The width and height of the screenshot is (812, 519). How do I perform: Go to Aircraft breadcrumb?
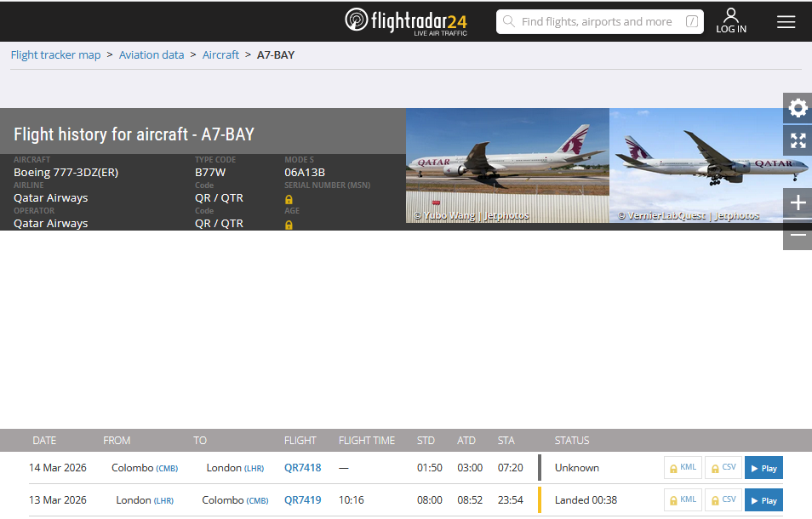(220, 54)
